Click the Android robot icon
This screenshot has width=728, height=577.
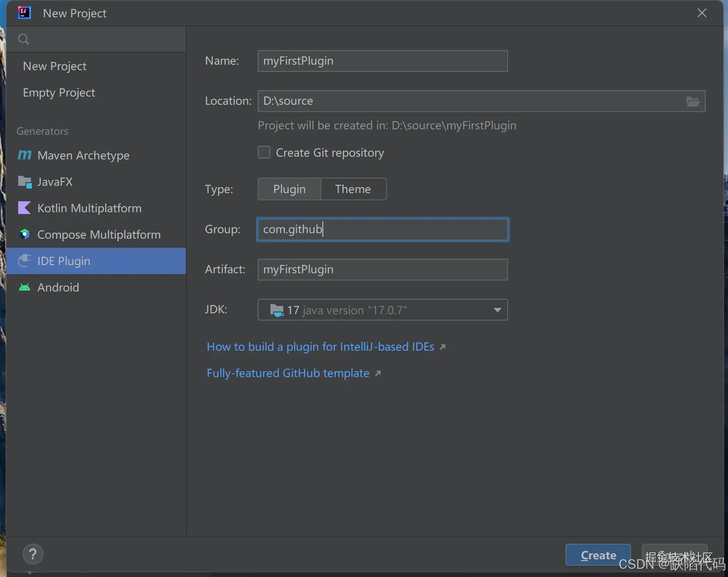[25, 287]
